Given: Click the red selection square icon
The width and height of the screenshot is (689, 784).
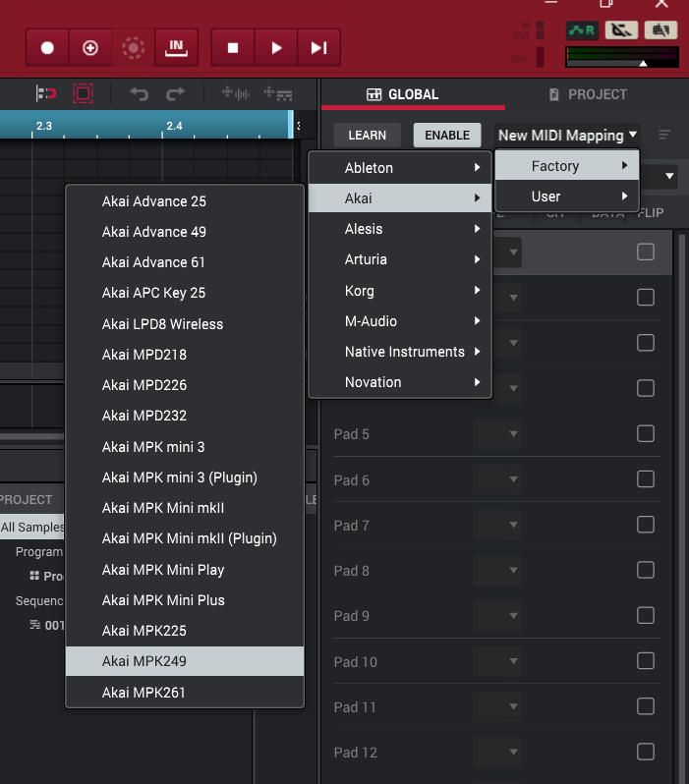Looking at the screenshot, I should tap(84, 93).
